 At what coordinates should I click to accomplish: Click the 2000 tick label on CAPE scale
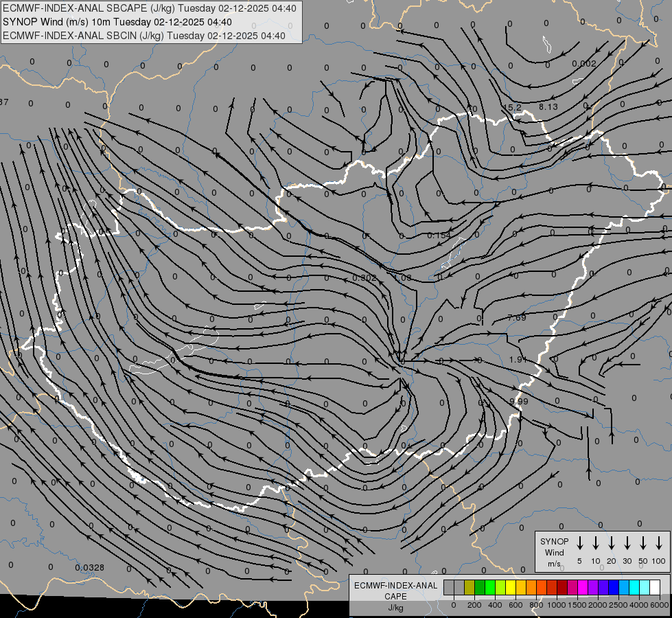pyautogui.click(x=598, y=605)
